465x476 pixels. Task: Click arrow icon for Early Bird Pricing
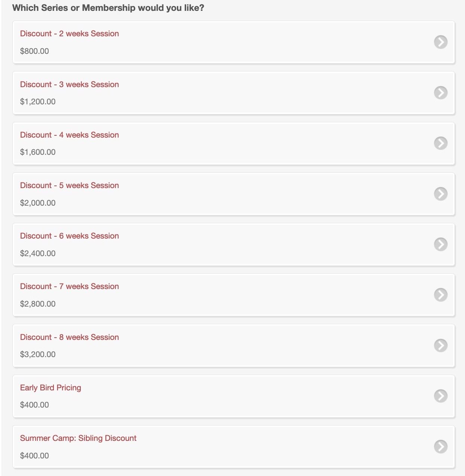point(441,396)
